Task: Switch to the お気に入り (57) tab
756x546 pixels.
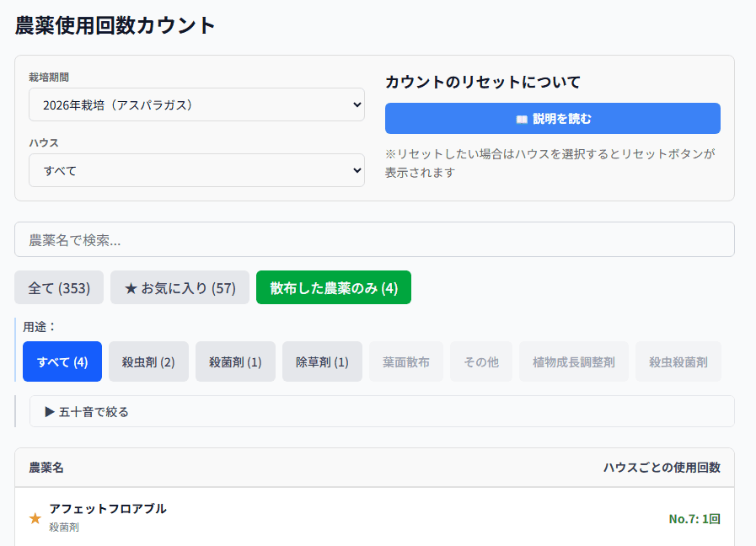Action: (180, 287)
